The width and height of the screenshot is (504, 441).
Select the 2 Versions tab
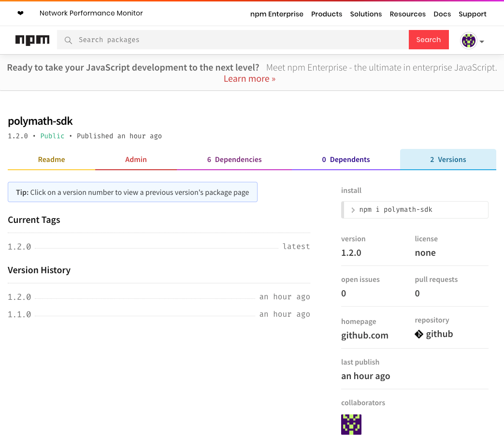pyautogui.click(x=448, y=160)
